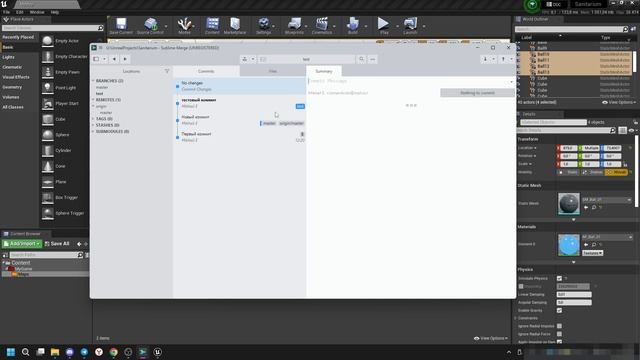Toggle Ignore Radial Force checkbox

[559, 334]
